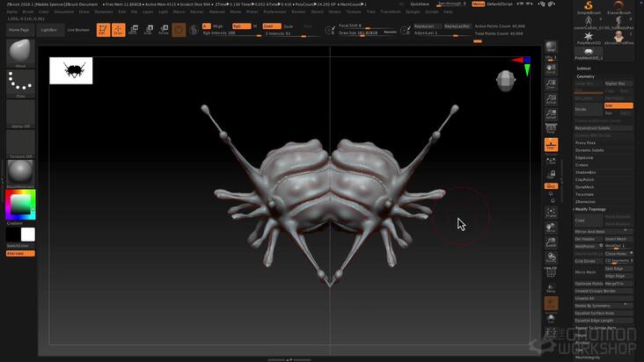Click the Rotate view icon on right shelf
644x362 pixels.
click(x=551, y=257)
